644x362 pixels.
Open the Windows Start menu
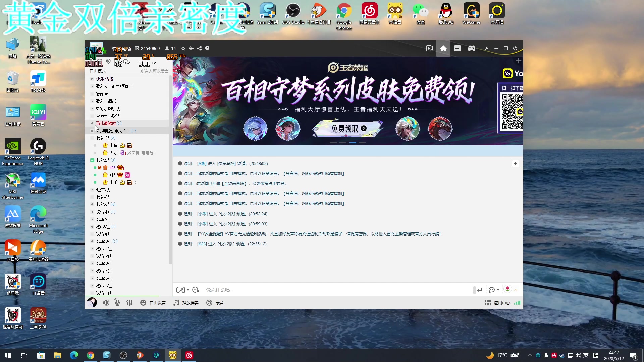[8, 355]
